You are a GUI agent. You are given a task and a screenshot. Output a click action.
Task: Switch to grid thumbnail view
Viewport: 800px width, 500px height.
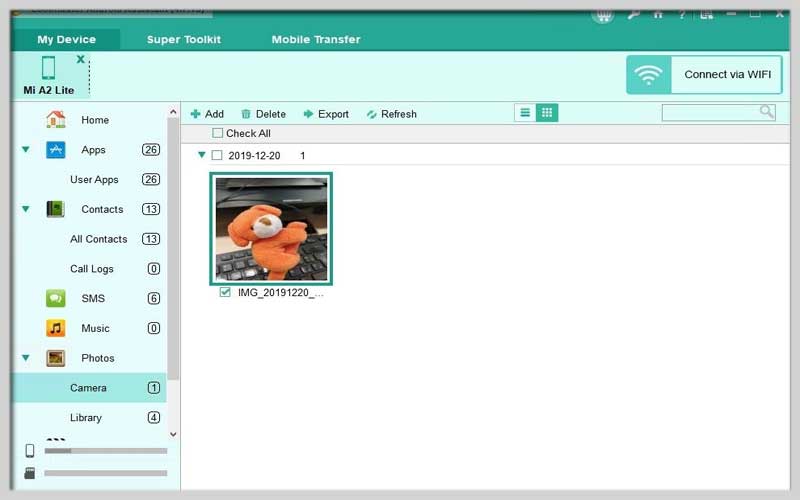(x=547, y=113)
